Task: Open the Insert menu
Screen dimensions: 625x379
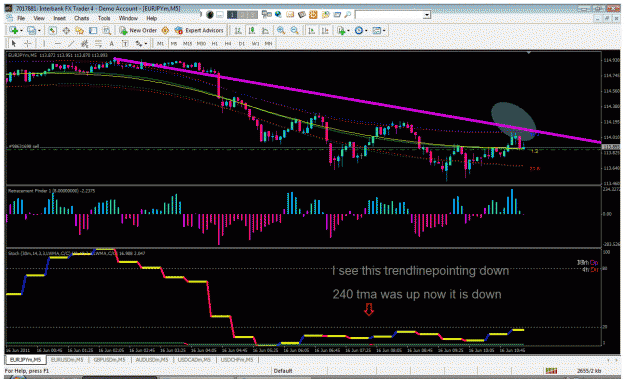Action: coord(59,18)
